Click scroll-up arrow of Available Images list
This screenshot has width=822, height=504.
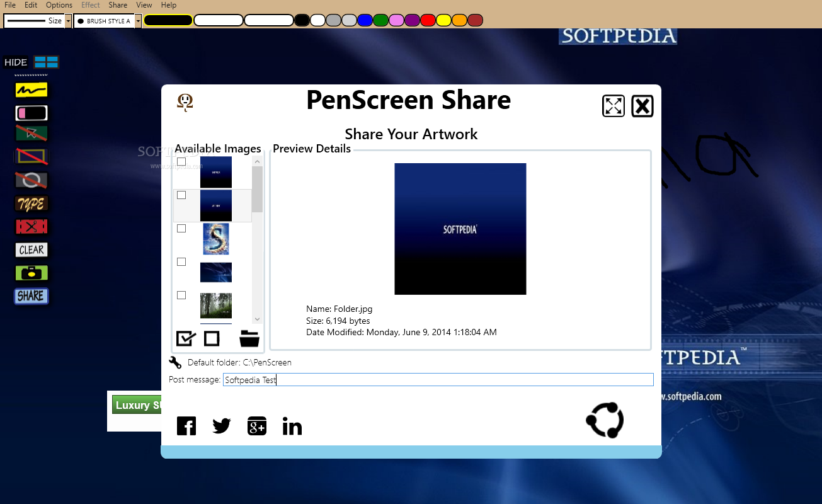coord(257,162)
